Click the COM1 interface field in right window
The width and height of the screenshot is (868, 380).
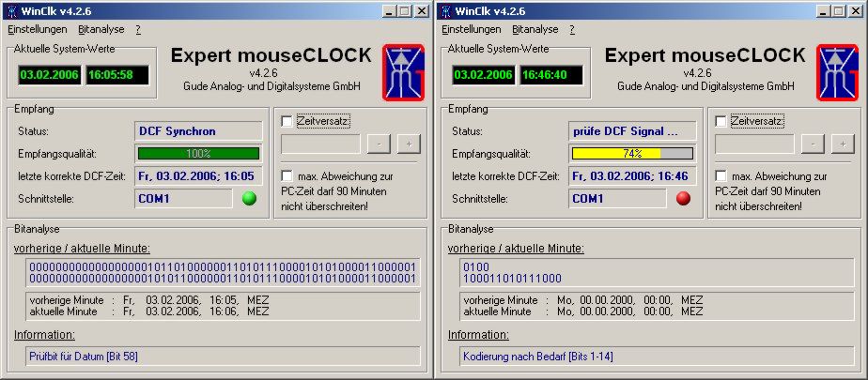(618, 199)
